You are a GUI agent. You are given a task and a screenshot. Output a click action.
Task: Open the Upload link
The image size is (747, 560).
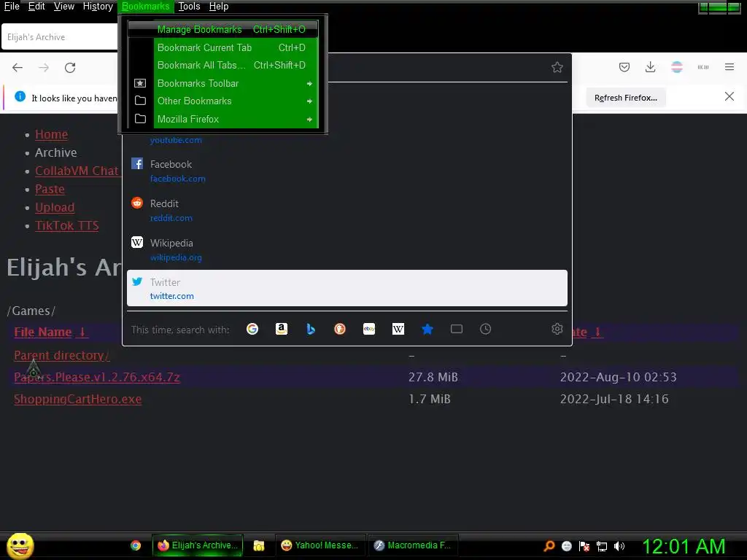click(55, 207)
